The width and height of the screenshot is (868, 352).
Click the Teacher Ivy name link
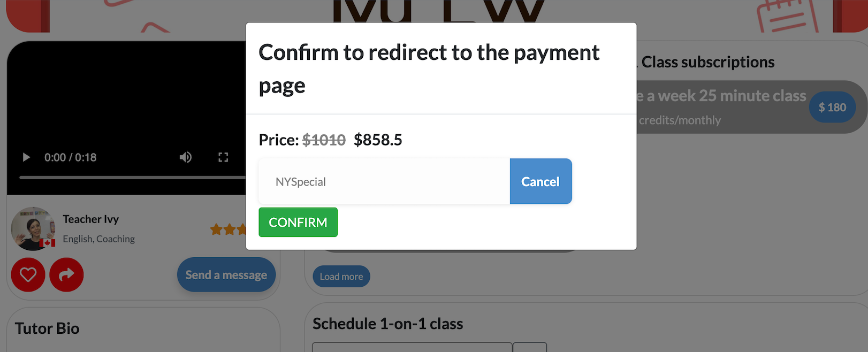point(91,219)
